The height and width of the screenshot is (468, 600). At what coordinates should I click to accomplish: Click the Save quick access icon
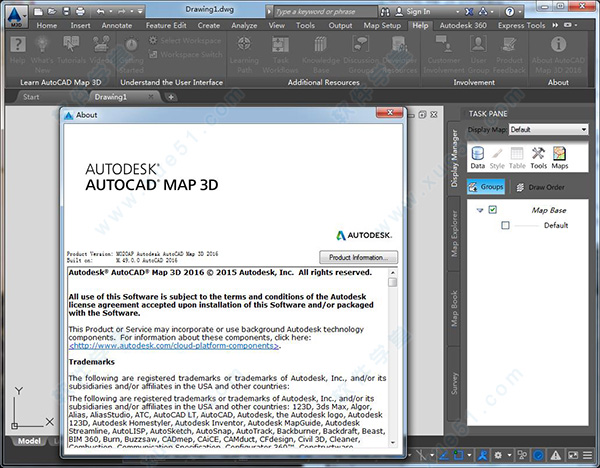pos(66,12)
